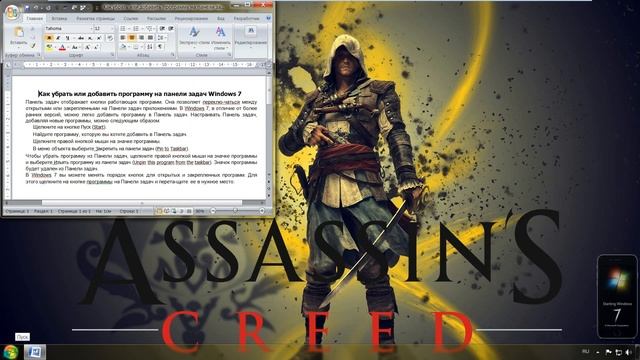This screenshot has height=360, width=640.
Task: Switch to Full Screen Reading view
Action: click(167, 211)
